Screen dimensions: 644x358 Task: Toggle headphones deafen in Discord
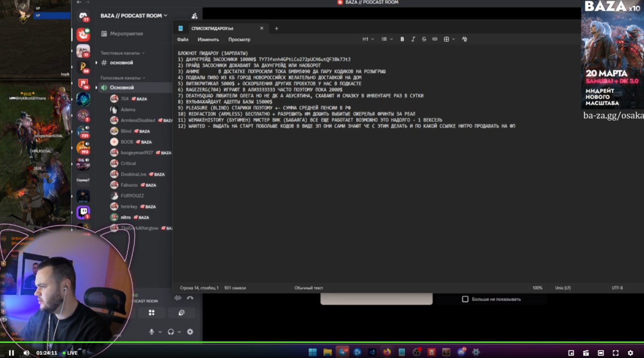[x=171, y=332]
